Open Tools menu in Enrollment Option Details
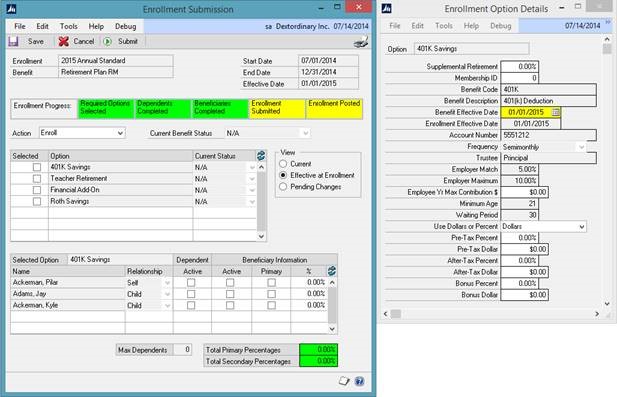This screenshot has width=617, height=397. point(444,26)
